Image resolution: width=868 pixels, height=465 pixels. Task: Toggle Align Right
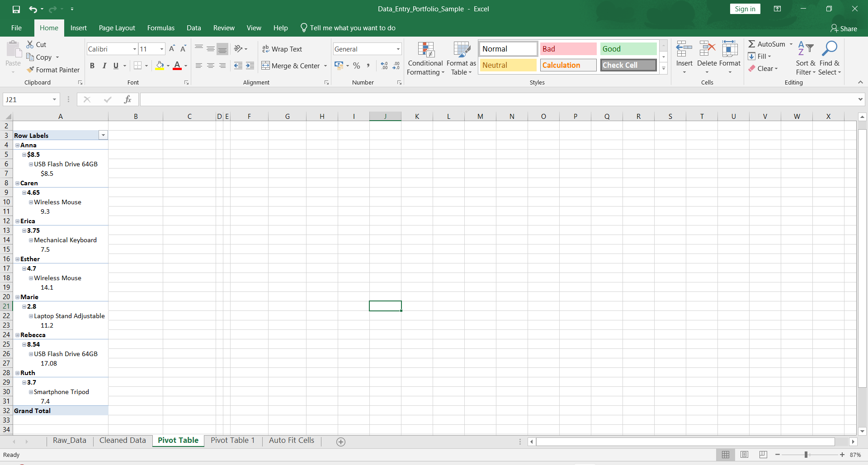(222, 66)
